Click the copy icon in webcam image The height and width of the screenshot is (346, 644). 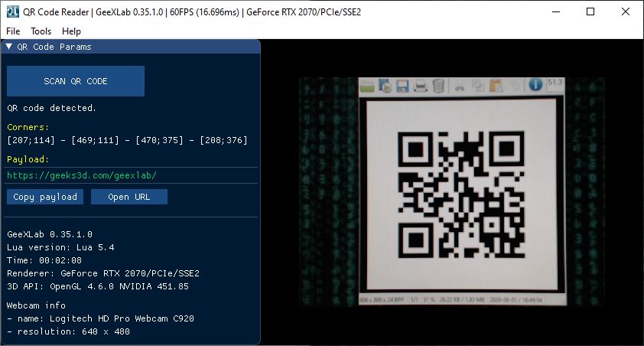pos(478,86)
